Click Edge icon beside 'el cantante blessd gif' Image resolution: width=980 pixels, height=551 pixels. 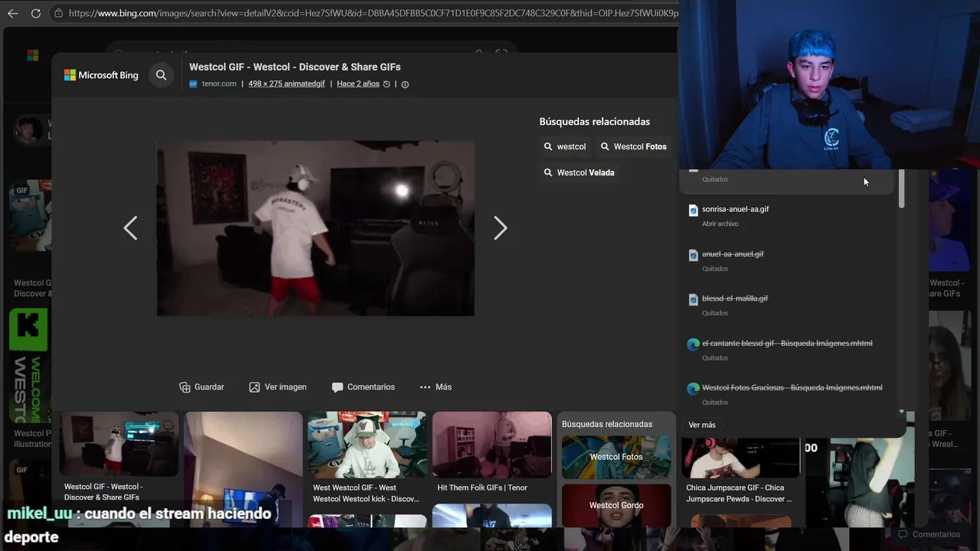coord(693,344)
